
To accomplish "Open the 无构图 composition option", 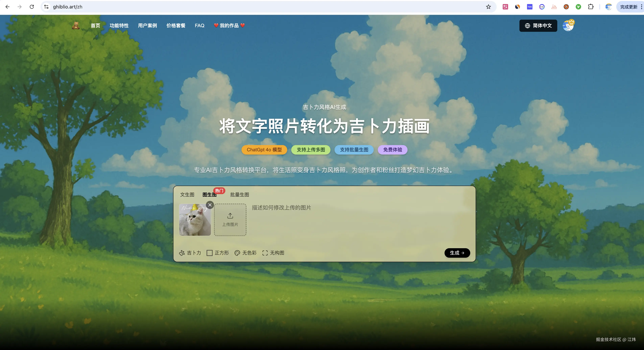I will tap(273, 253).
